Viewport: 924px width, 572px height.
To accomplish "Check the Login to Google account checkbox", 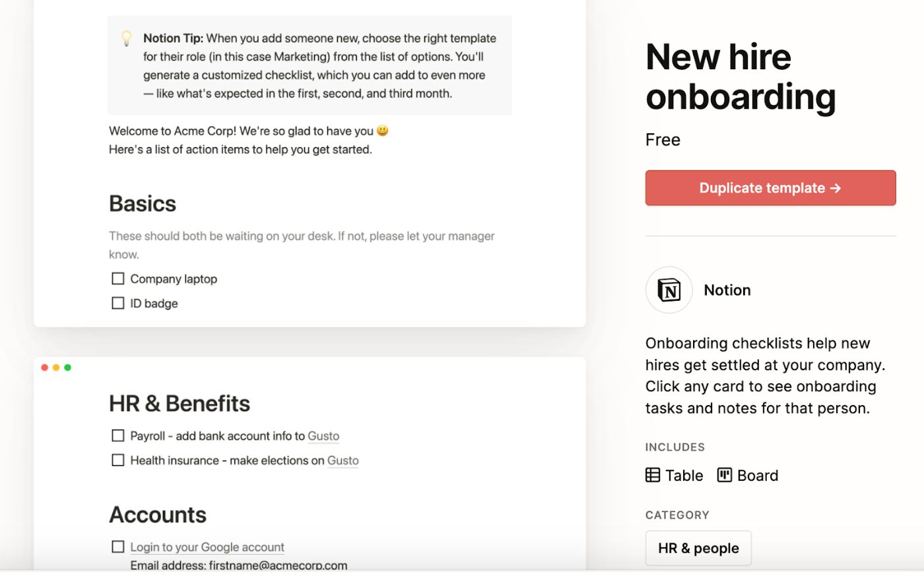I will point(118,547).
